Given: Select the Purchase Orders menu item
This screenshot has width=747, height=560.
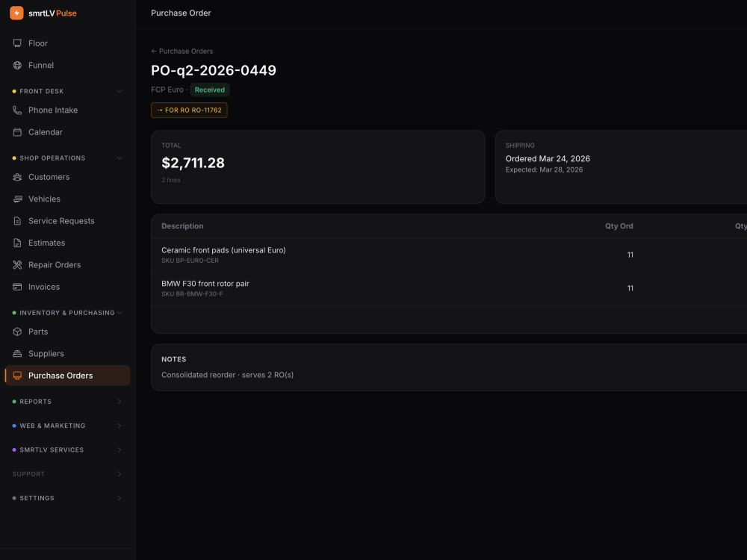Looking at the screenshot, I should point(68,376).
